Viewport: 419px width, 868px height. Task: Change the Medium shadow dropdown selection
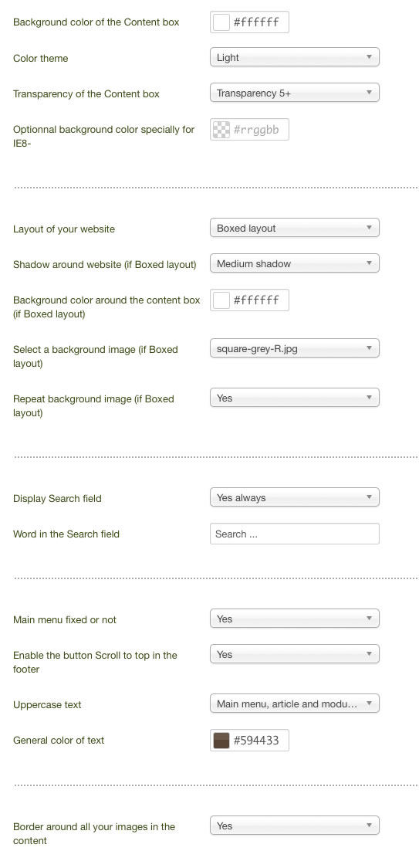[x=295, y=263]
